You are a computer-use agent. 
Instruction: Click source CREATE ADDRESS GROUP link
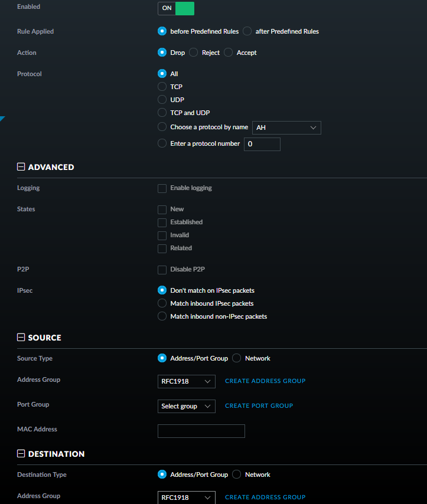[x=265, y=381]
